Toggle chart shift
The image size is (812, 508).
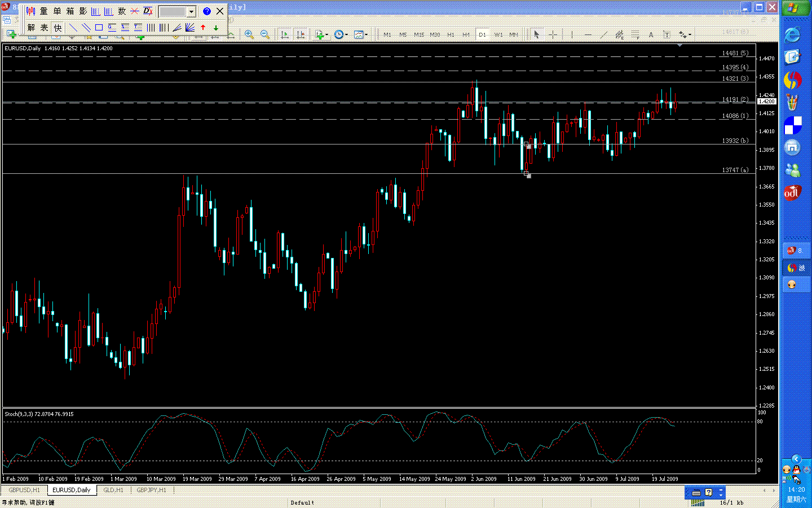click(301, 34)
